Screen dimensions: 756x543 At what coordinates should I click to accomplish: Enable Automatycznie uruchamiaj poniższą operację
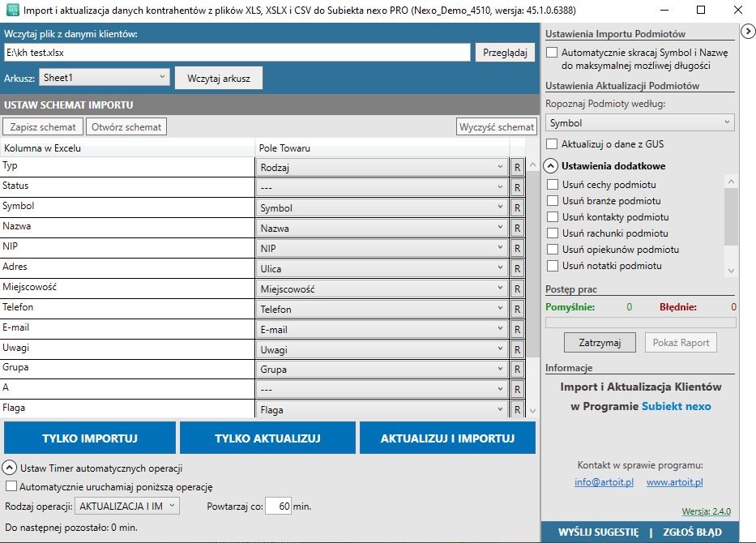[11, 487]
